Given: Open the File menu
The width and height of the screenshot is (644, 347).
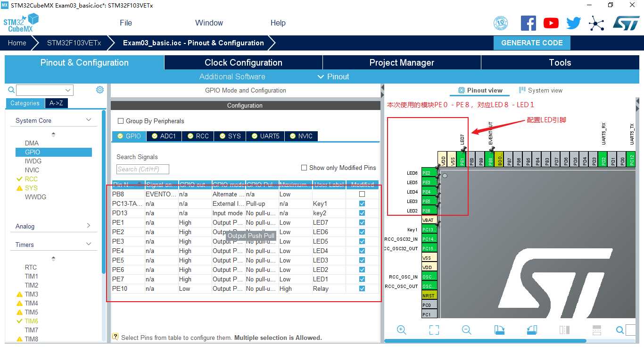Looking at the screenshot, I should click(126, 23).
